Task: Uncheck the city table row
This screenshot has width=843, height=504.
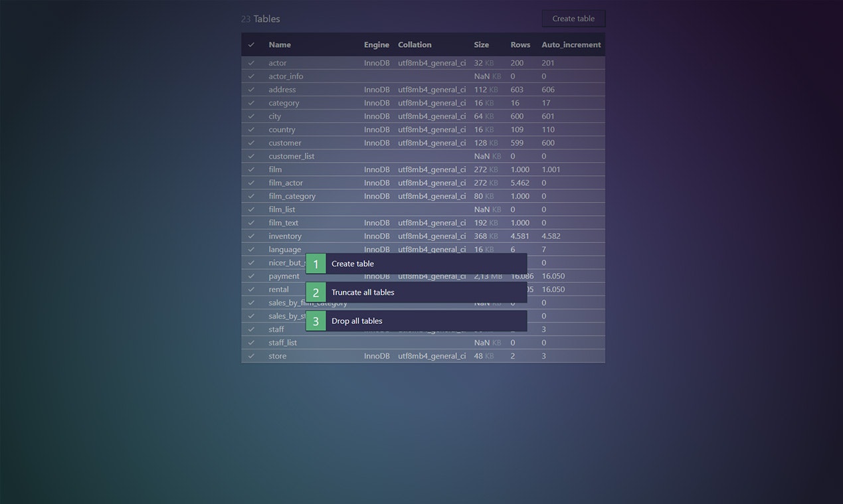Action: click(x=251, y=116)
